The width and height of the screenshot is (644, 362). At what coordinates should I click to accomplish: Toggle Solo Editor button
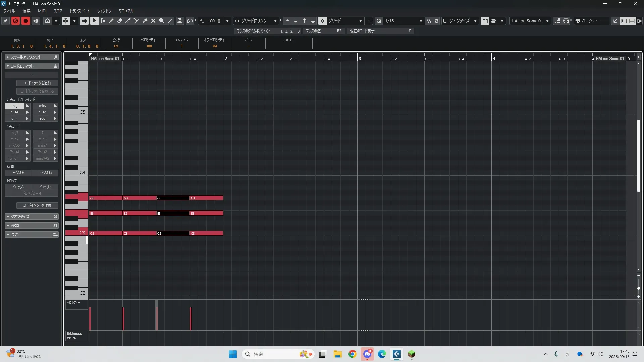[x=15, y=21]
